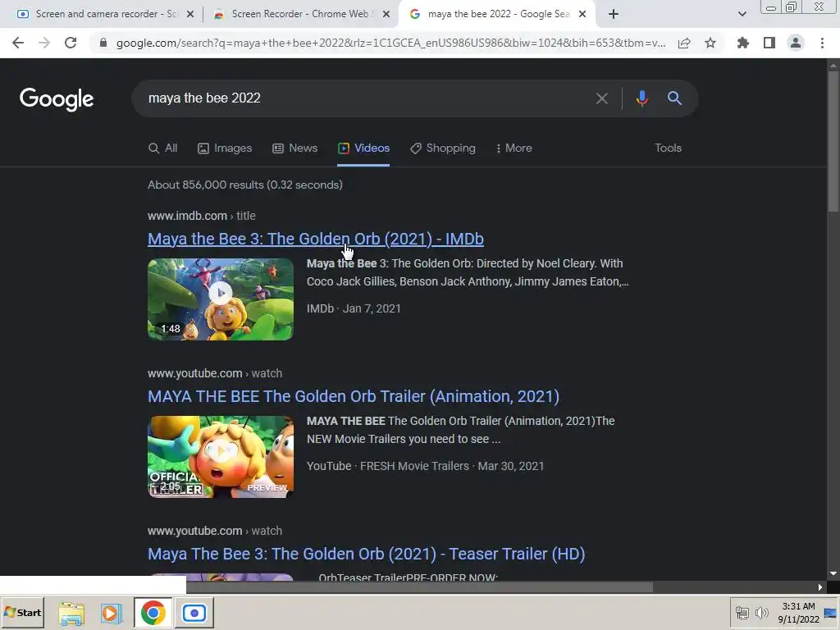Open Windows Explorer from the taskbar
The image size is (840, 630).
click(x=71, y=613)
